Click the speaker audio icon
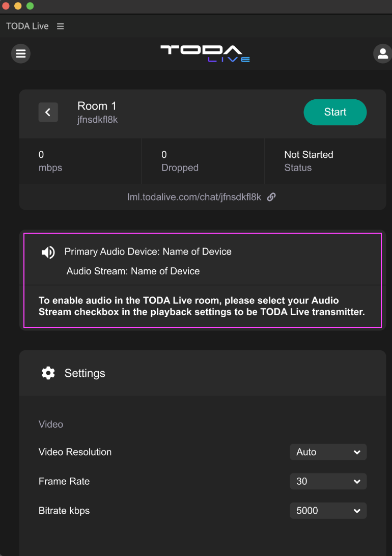The height and width of the screenshot is (556, 392). 48,252
